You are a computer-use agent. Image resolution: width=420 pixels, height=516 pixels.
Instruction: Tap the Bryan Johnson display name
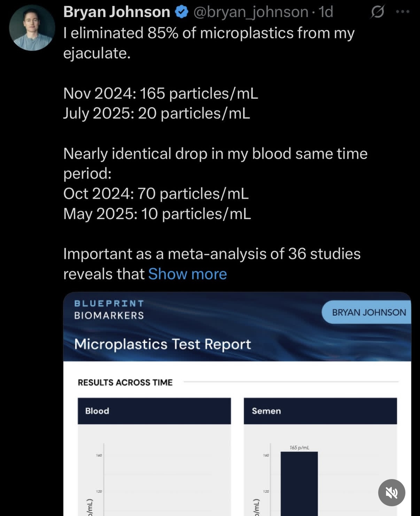pyautogui.click(x=117, y=12)
